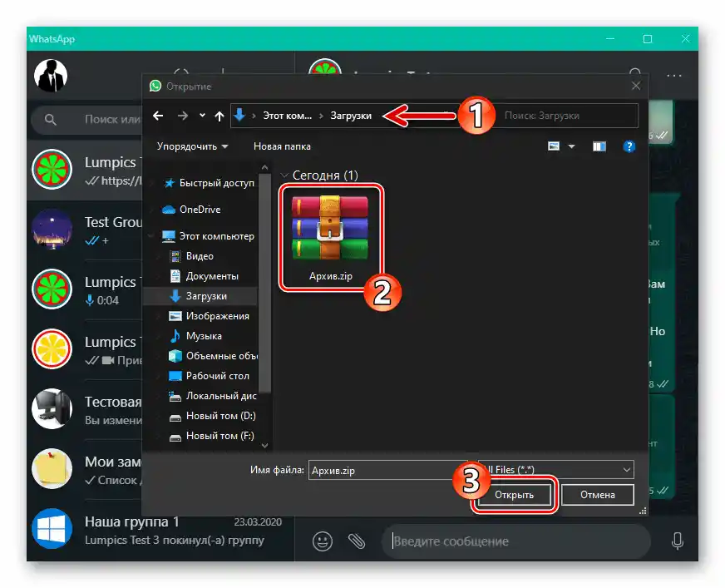Open recent locations dropdown arrow

pos(202,116)
